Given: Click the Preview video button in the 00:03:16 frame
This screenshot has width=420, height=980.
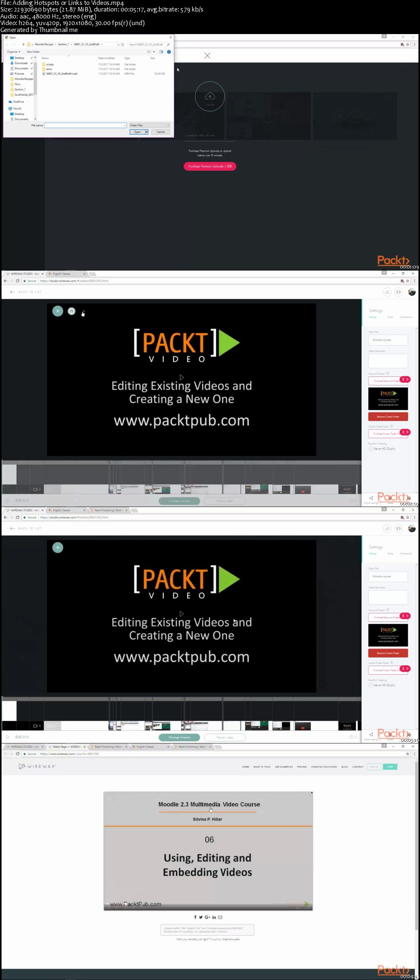Looking at the screenshot, I should (225, 737).
